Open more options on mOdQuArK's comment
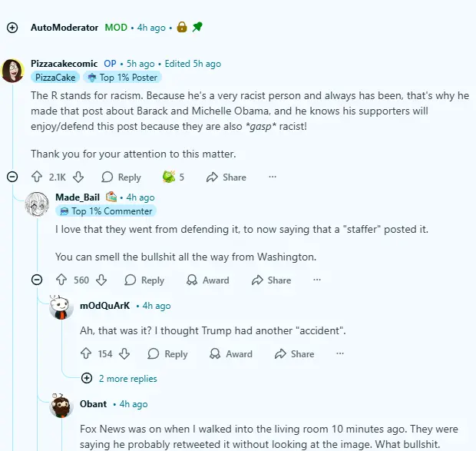476x451 pixels. 339,354
